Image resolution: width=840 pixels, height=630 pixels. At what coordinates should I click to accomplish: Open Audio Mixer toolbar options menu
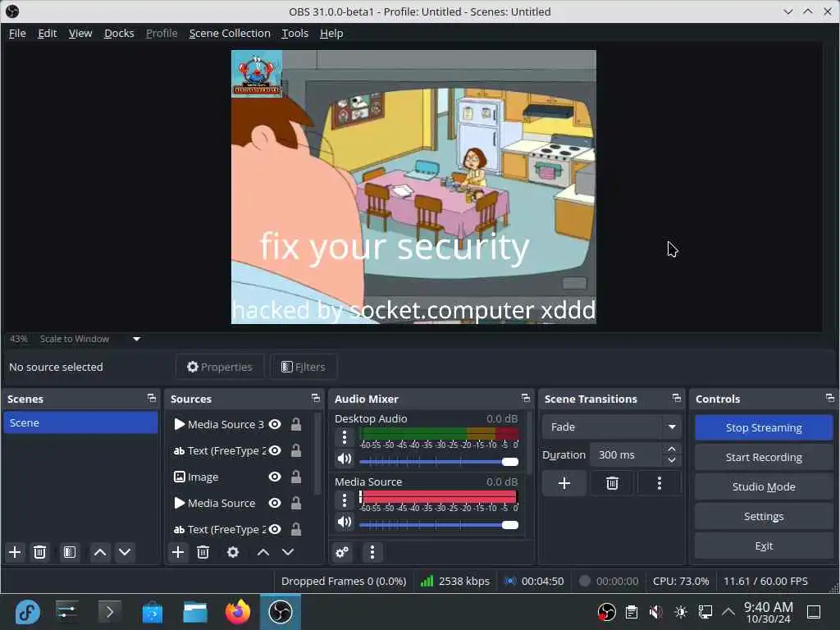point(372,552)
